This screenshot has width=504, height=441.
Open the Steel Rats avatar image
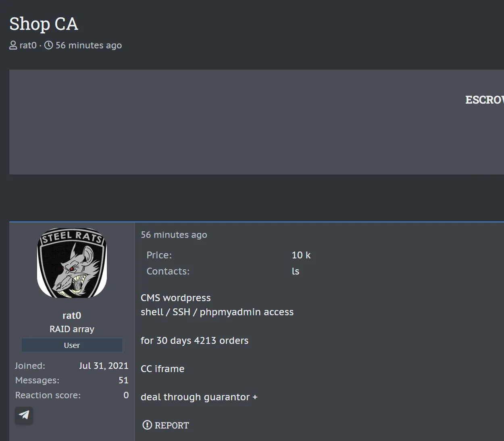[72, 263]
